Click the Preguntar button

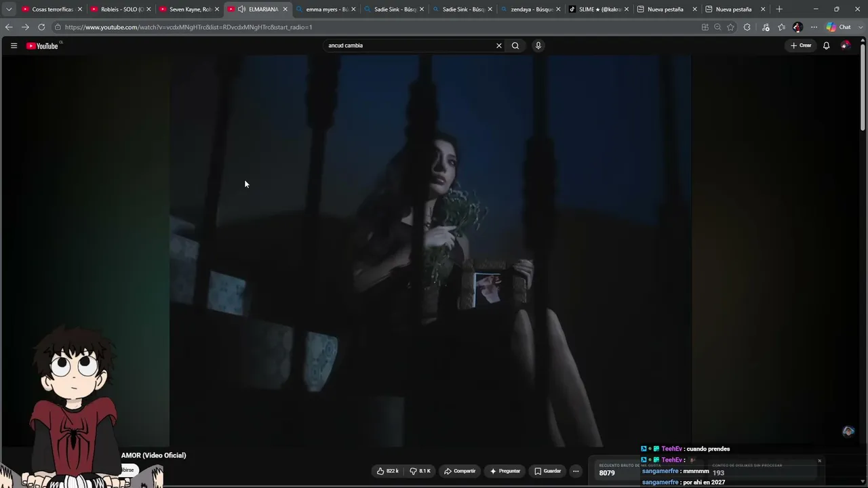505,471
